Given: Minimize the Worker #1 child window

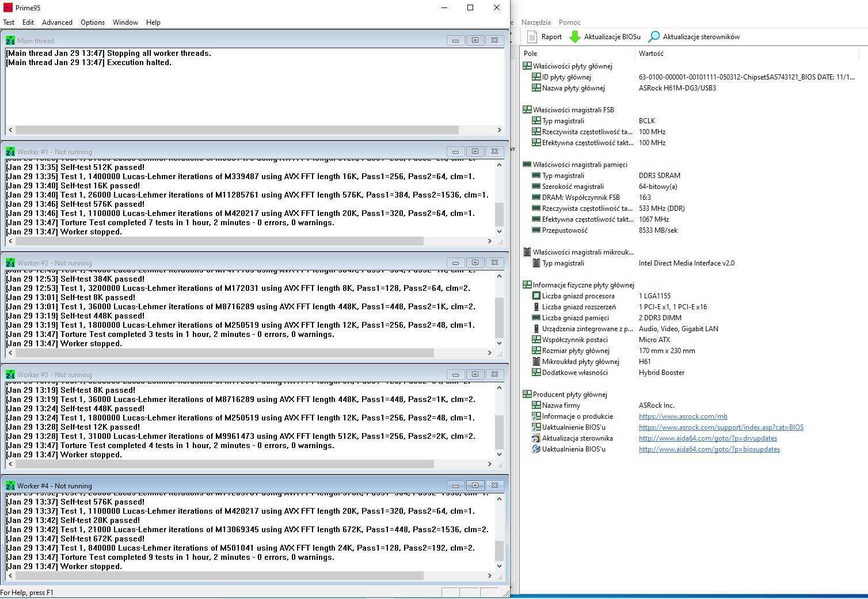Looking at the screenshot, I should tap(455, 151).
